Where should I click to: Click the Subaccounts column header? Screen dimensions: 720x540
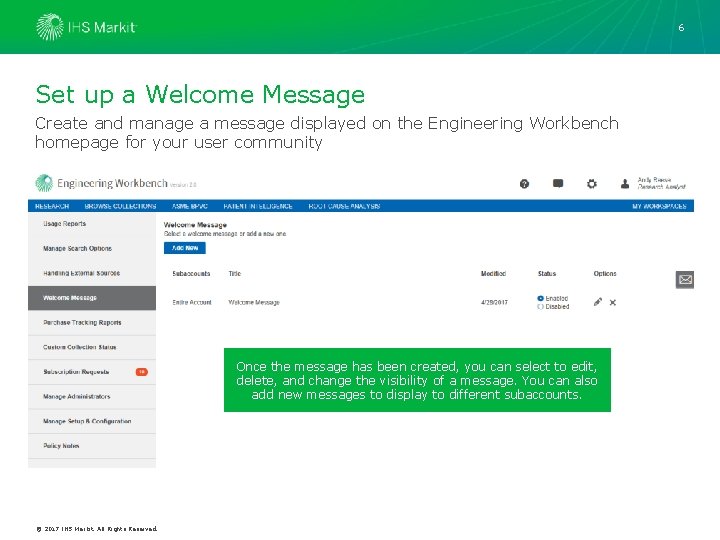(x=191, y=274)
